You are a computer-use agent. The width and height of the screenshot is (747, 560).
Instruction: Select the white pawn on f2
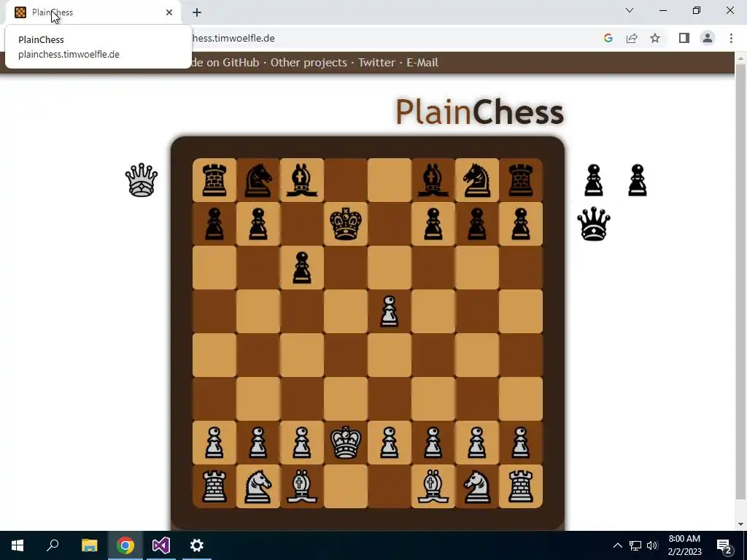tap(433, 443)
